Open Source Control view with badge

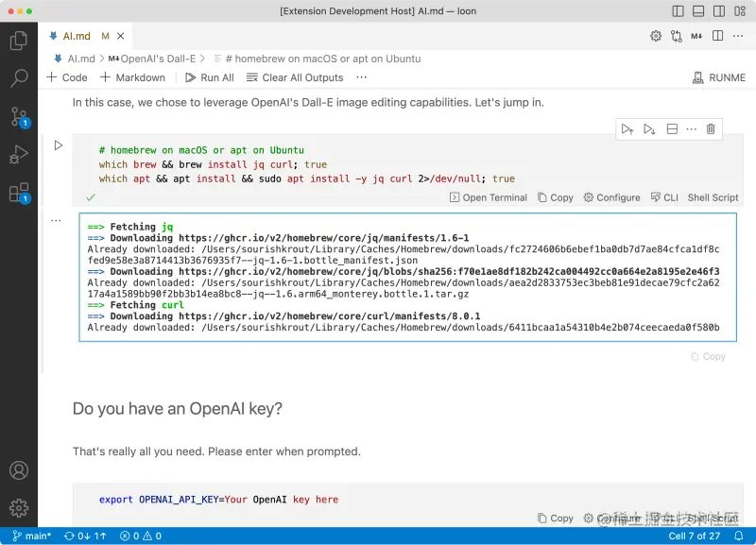coord(19,116)
